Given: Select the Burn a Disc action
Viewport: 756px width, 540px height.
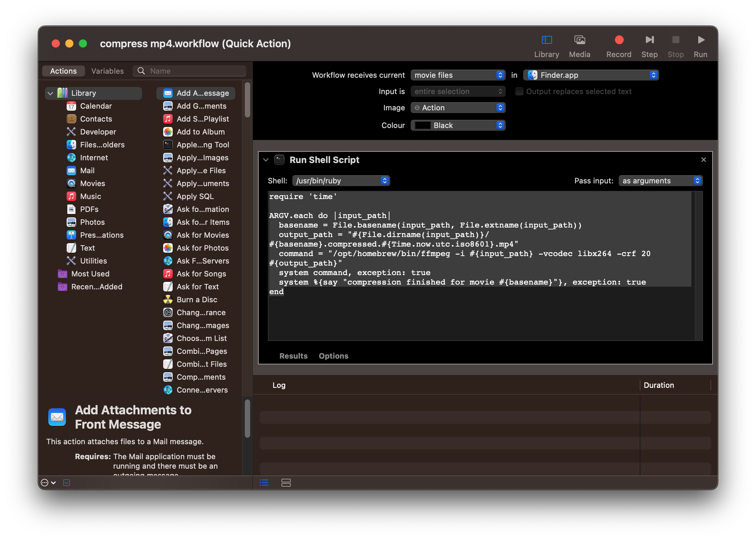Looking at the screenshot, I should coord(196,300).
